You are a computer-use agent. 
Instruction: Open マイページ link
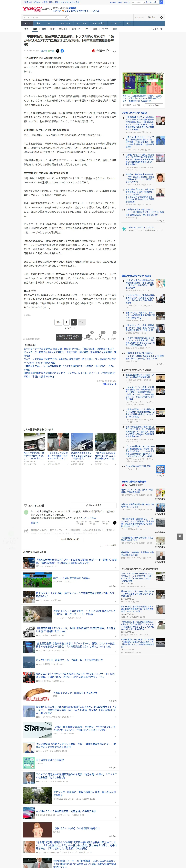click(x=139, y=18)
